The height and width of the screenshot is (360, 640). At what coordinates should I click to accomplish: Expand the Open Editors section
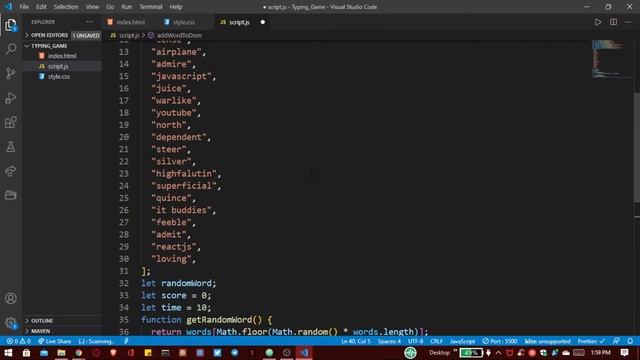click(49, 36)
